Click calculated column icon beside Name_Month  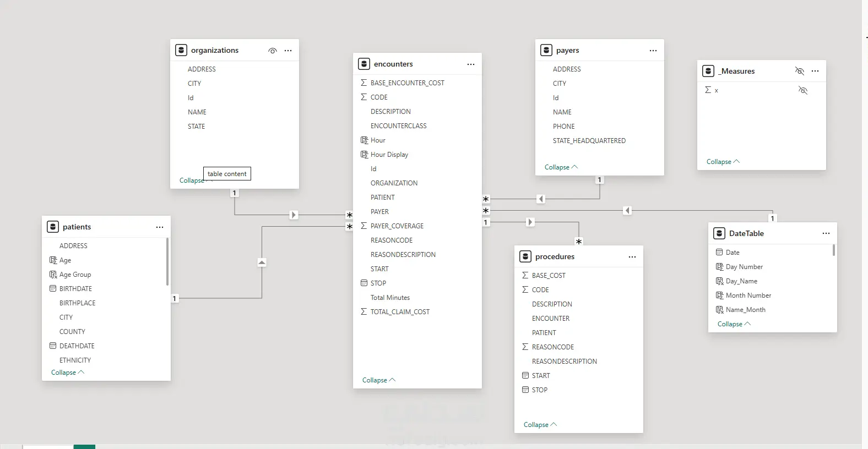coord(719,310)
